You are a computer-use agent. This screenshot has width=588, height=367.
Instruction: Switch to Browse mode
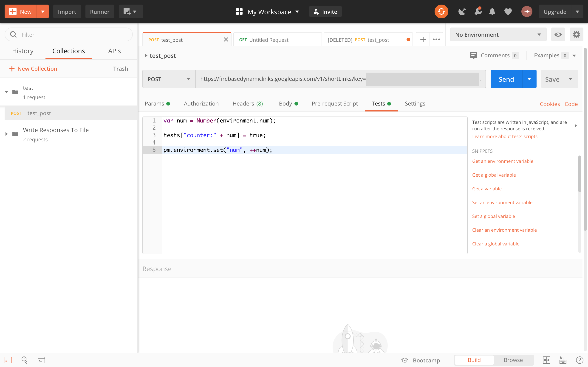click(513, 360)
